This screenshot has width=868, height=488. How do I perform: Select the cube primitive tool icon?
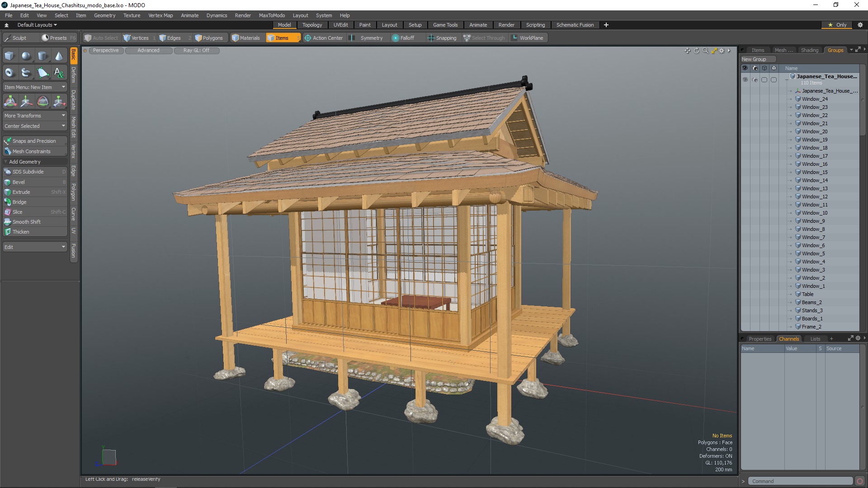click(x=9, y=56)
